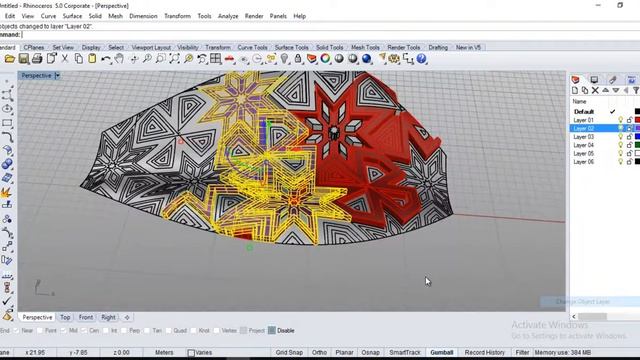
Task: Toggle Layer 05 visibility light bulb
Action: 620,153
